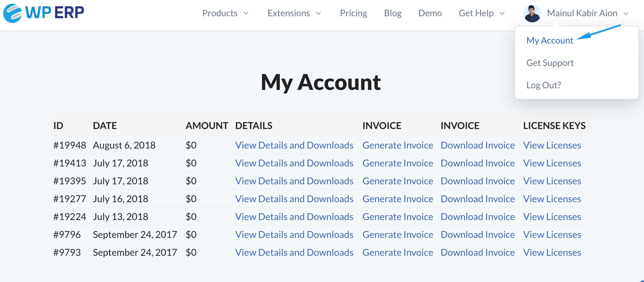
Task: View Details and Downloads for order #9796
Action: pos(294,235)
